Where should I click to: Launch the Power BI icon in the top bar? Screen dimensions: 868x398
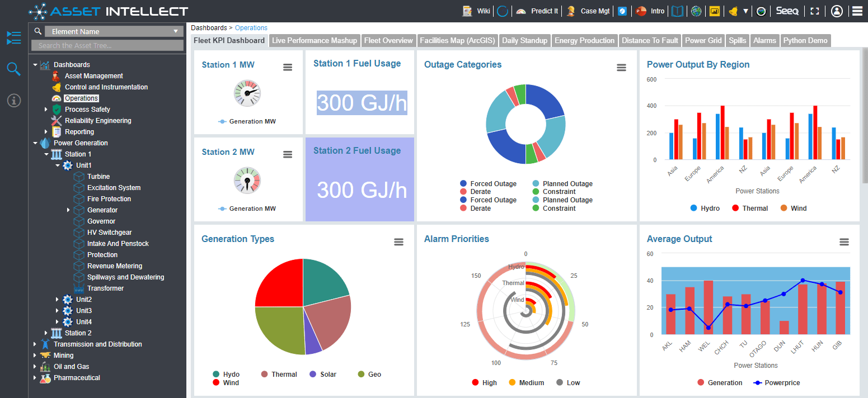pyautogui.click(x=715, y=11)
